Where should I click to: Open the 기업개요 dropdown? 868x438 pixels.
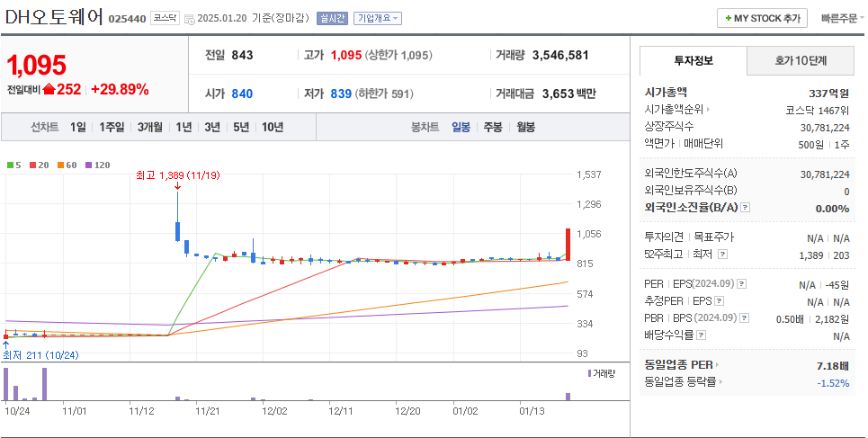pos(378,18)
